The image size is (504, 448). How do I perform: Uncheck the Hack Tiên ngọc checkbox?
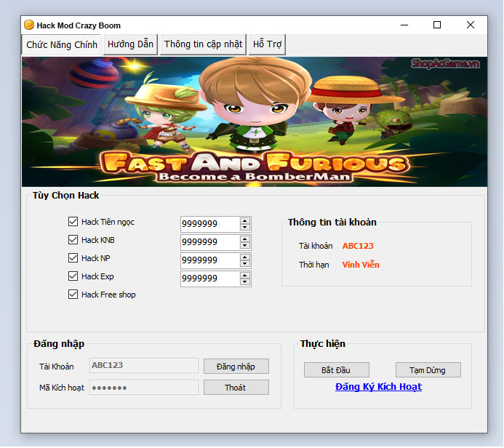(x=73, y=222)
